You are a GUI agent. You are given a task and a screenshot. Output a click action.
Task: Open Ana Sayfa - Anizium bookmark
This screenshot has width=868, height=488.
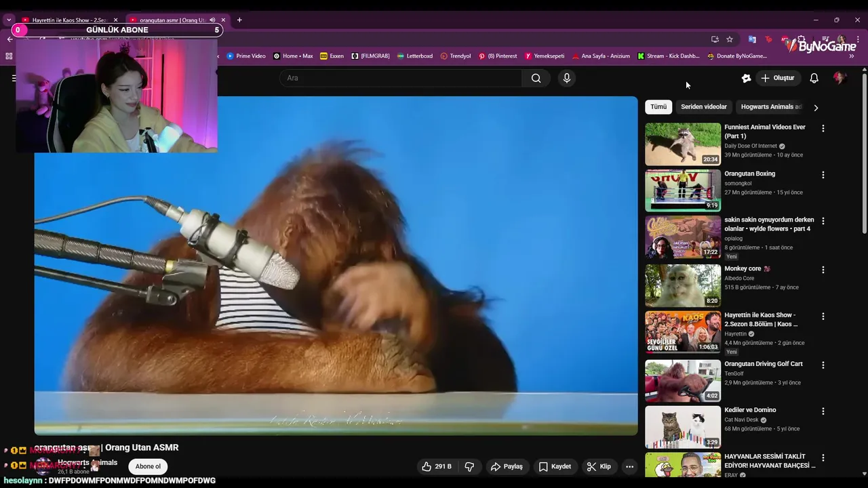601,56
